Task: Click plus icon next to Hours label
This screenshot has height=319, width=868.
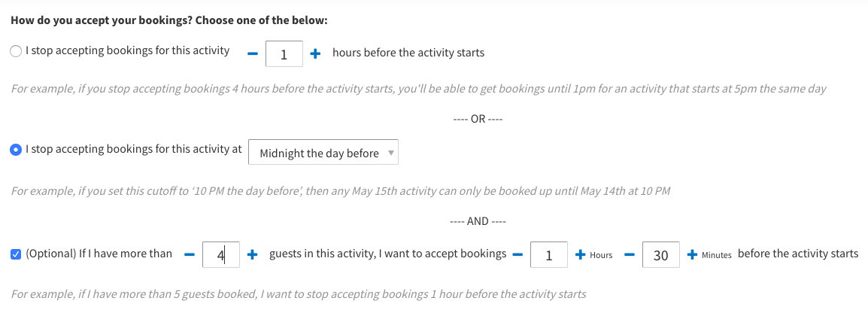Action: click(581, 255)
